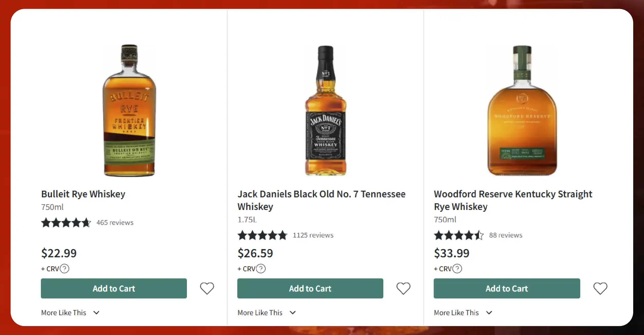Add Jack Daniels Black Old No. 7 to cart
Viewport: 644px width, 335px height.
310,288
